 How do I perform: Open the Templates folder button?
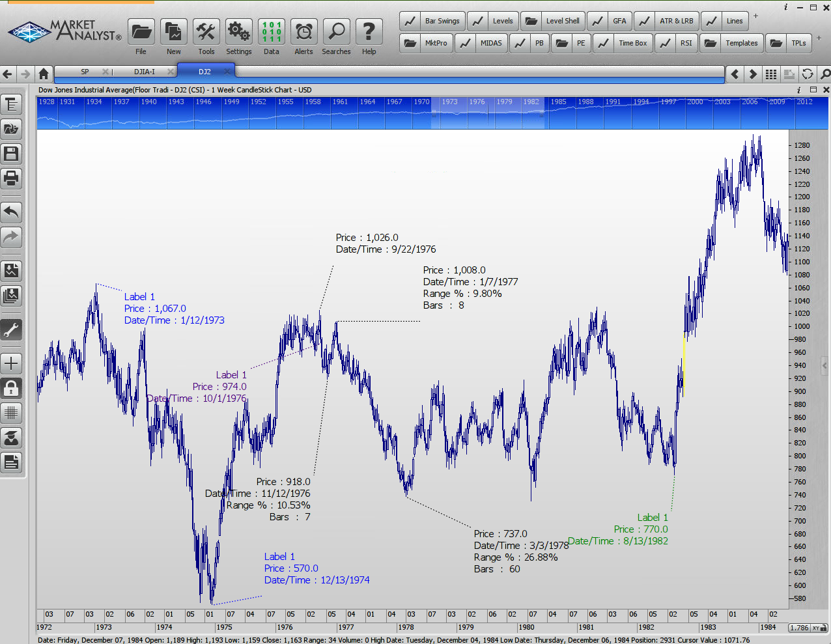(731, 43)
